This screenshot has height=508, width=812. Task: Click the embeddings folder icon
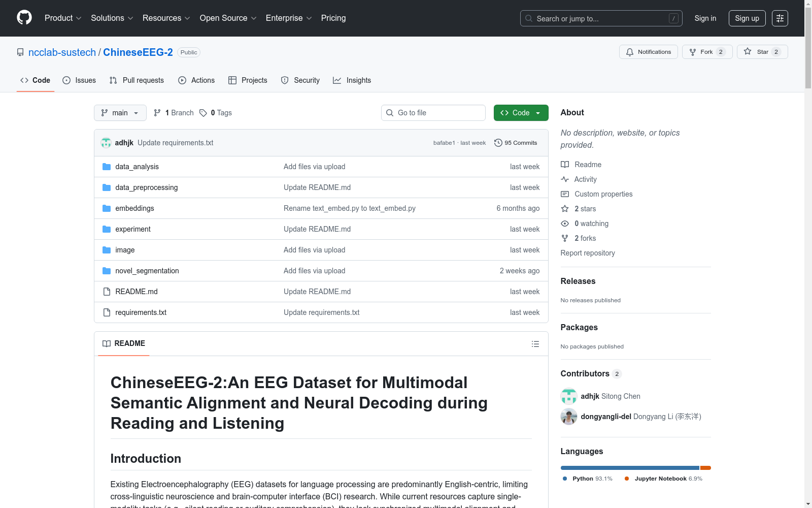(x=107, y=208)
